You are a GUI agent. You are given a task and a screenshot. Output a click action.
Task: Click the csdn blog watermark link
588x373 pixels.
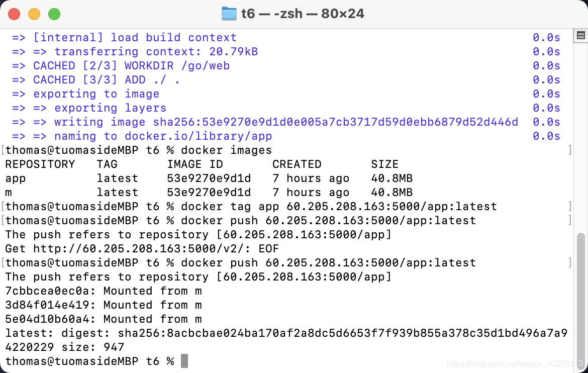515,363
